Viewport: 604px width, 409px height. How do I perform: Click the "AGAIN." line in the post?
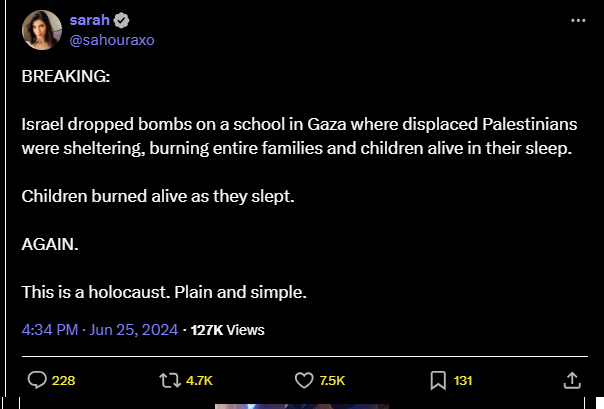(x=49, y=244)
